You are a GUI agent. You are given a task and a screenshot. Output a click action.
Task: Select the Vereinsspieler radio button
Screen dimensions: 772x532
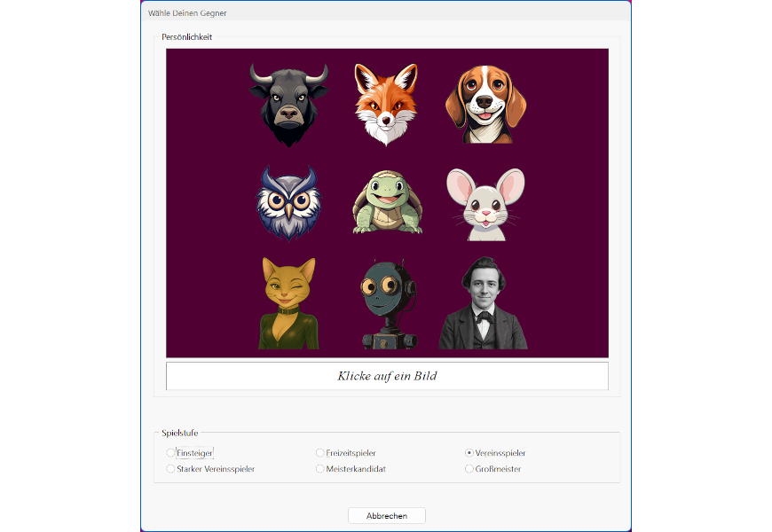(x=469, y=452)
